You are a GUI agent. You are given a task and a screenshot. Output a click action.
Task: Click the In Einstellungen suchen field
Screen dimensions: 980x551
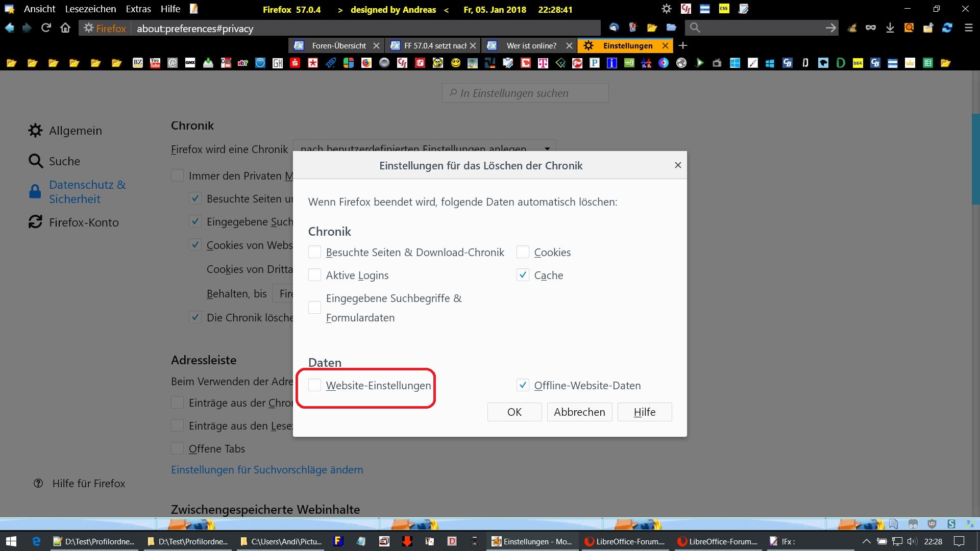click(526, 93)
